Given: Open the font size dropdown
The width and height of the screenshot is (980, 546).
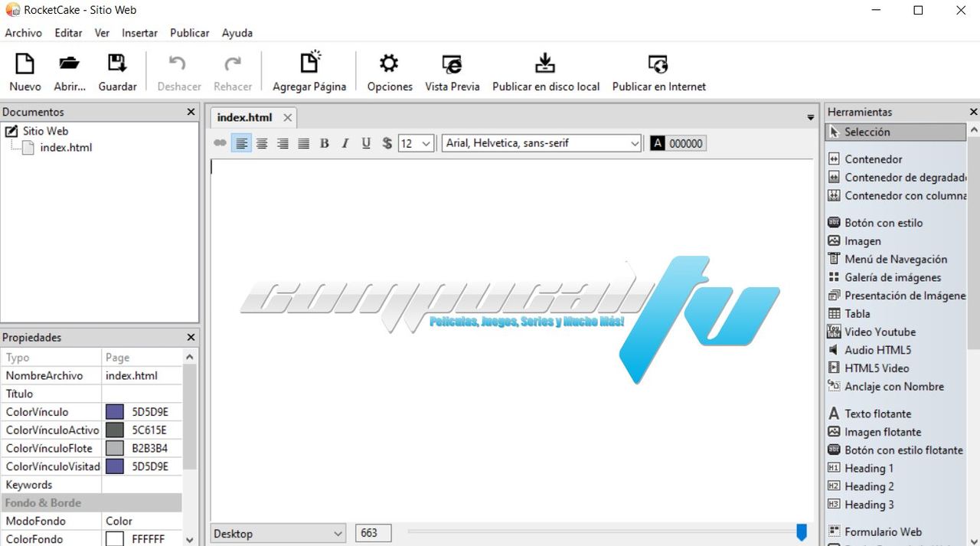Looking at the screenshot, I should pos(416,143).
